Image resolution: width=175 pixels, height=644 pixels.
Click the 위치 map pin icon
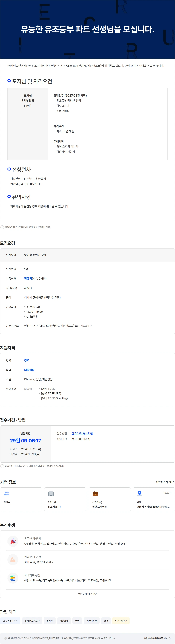tap(140, 493)
